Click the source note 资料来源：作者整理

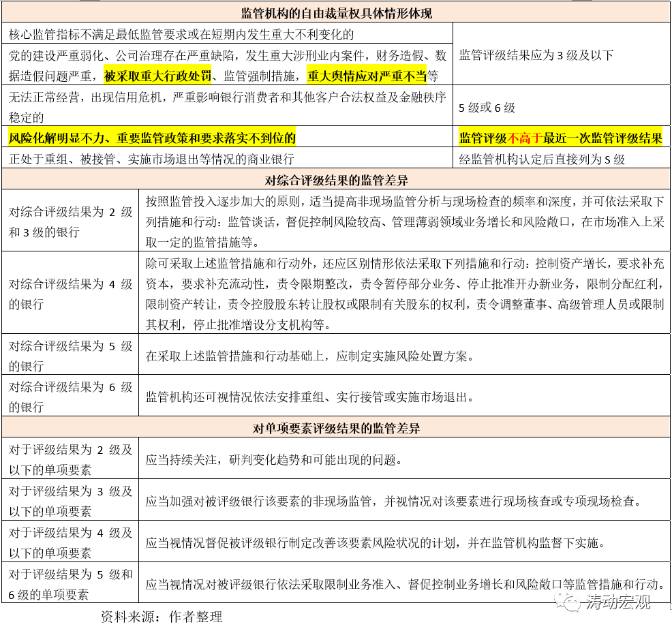click(x=162, y=617)
